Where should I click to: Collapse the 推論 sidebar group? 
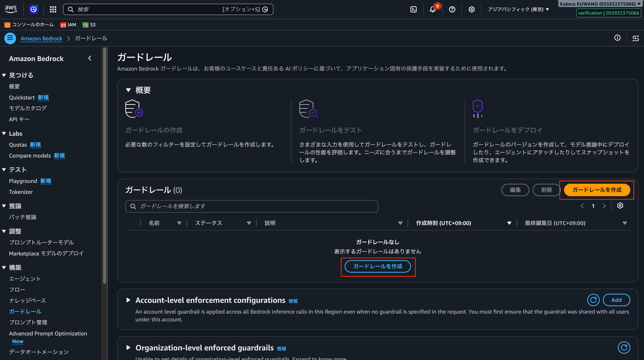pyautogui.click(x=4, y=206)
